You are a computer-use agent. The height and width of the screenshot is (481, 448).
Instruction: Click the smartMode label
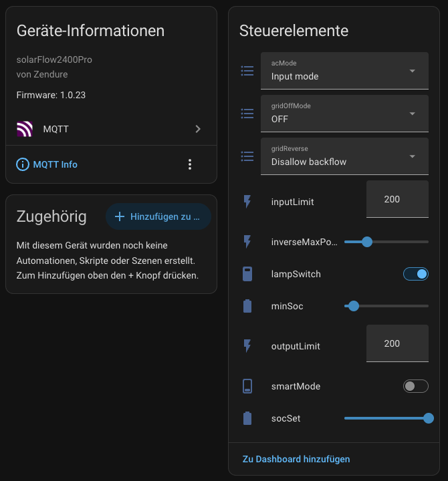[x=296, y=386]
